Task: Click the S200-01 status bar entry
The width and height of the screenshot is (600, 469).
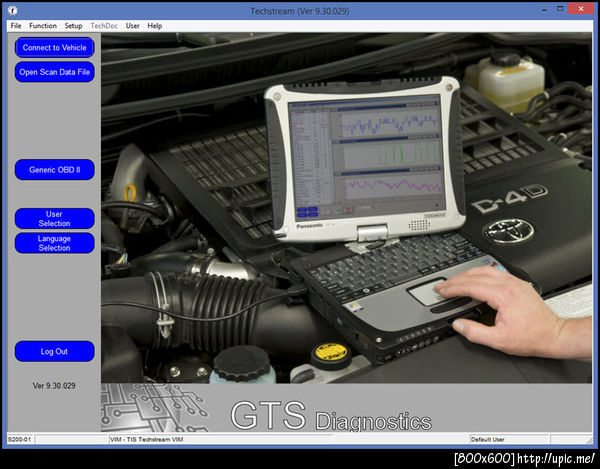Action: point(20,439)
